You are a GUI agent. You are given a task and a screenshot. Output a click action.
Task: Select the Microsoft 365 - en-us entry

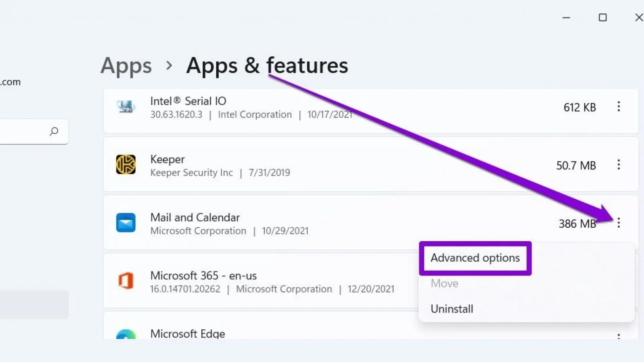[x=203, y=276]
